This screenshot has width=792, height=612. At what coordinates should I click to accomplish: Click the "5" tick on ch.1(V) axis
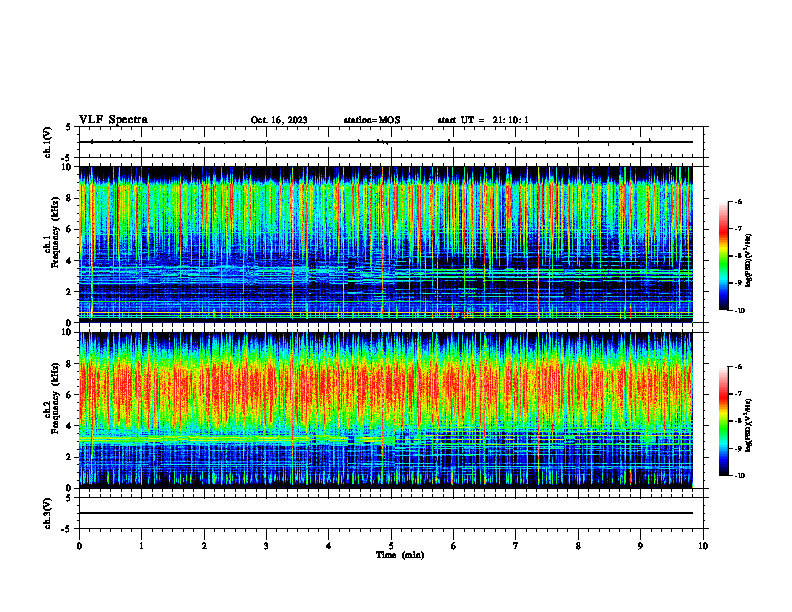[x=69, y=127]
